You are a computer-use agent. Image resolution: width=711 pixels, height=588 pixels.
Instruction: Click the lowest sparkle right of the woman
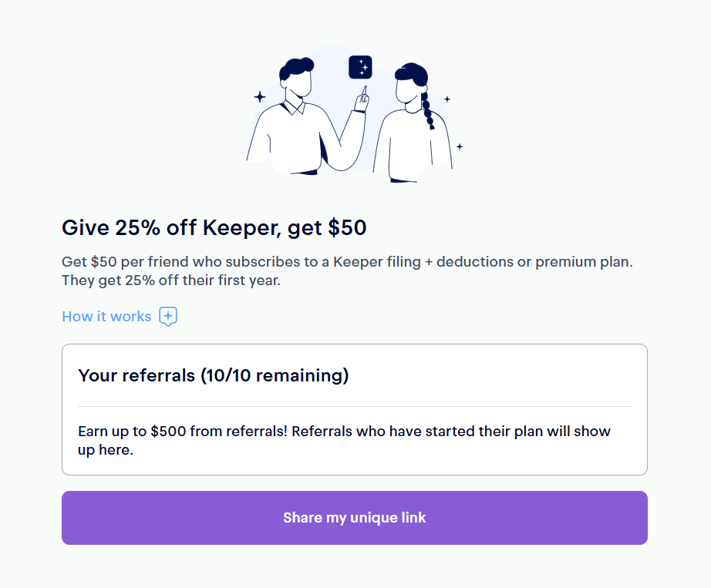pos(460,146)
